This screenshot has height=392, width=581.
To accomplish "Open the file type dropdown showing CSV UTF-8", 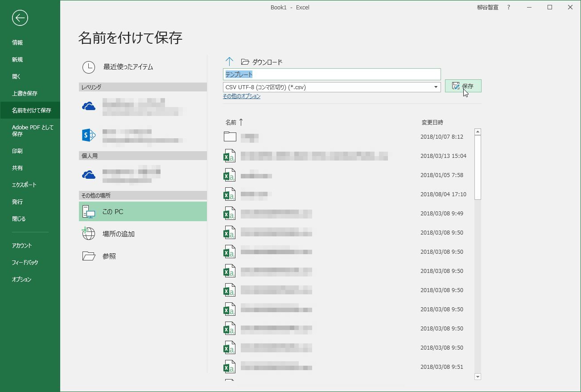I will tap(436, 87).
